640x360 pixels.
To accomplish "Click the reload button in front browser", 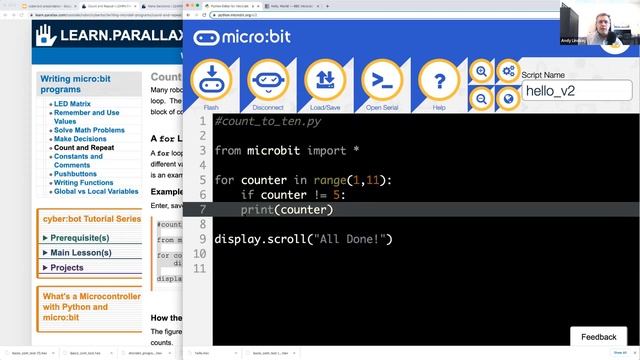I will (204, 15).
